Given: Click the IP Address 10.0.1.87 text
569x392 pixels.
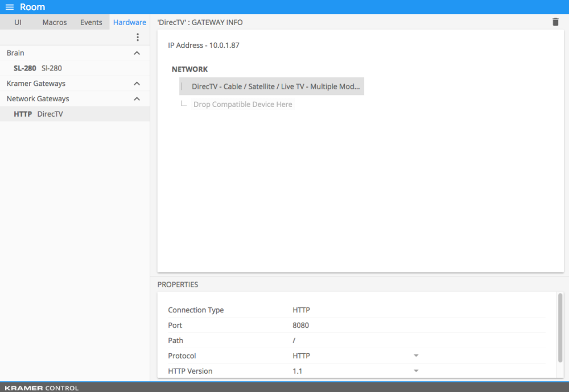Looking at the screenshot, I should [x=204, y=46].
